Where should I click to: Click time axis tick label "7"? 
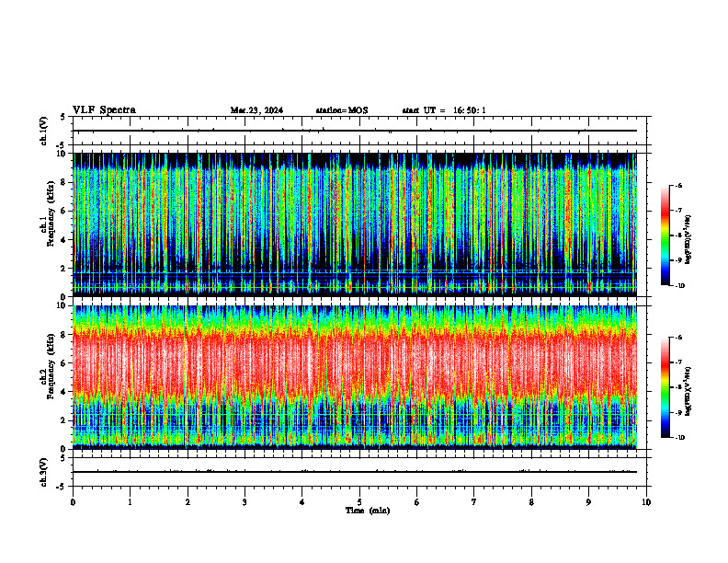point(474,502)
